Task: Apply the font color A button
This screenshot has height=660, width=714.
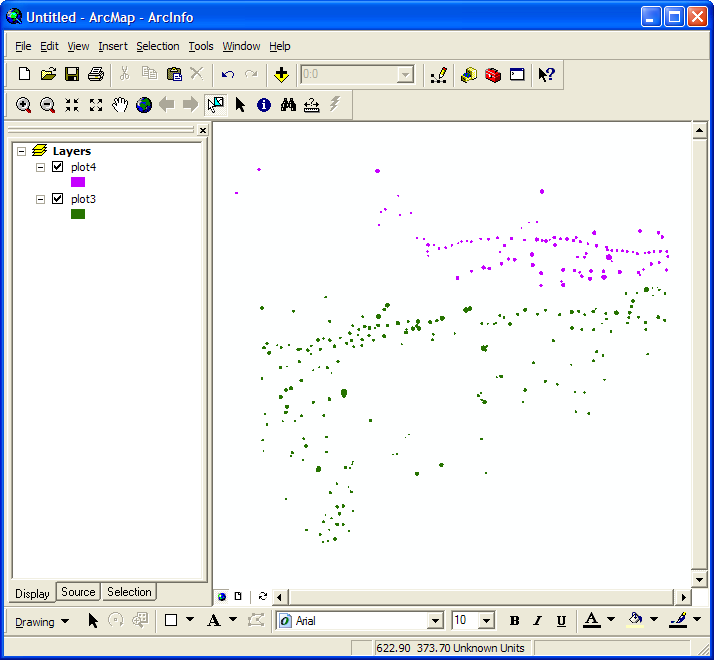Action: pos(592,620)
